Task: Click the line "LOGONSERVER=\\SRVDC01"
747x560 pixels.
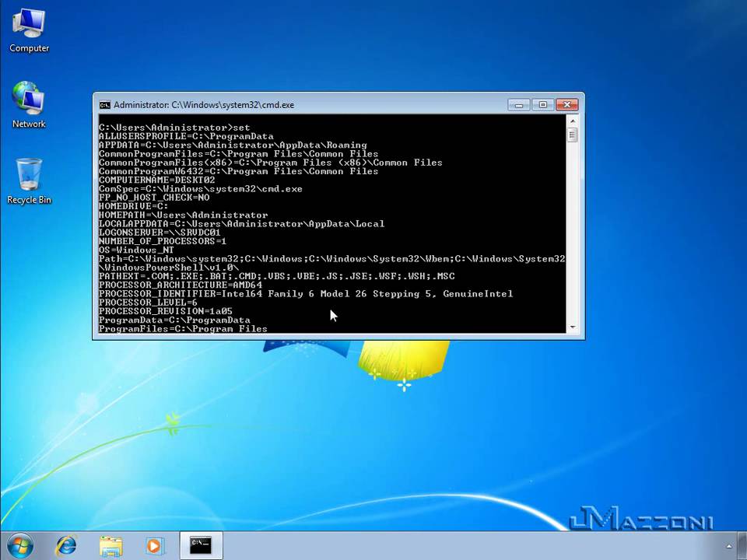Action: pyautogui.click(x=160, y=233)
